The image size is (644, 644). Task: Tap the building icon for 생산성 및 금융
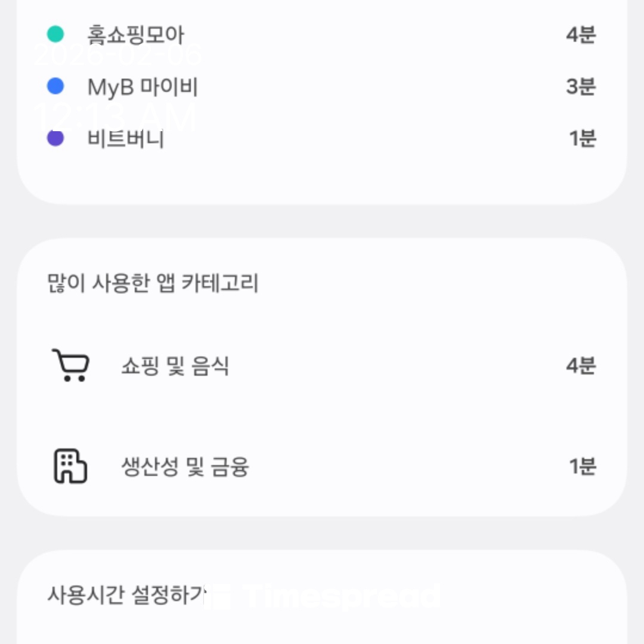coord(70,466)
